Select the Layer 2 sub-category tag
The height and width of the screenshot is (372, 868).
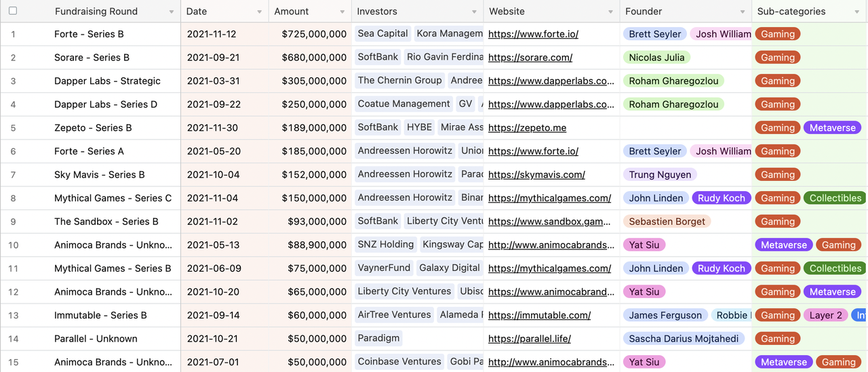click(x=825, y=315)
